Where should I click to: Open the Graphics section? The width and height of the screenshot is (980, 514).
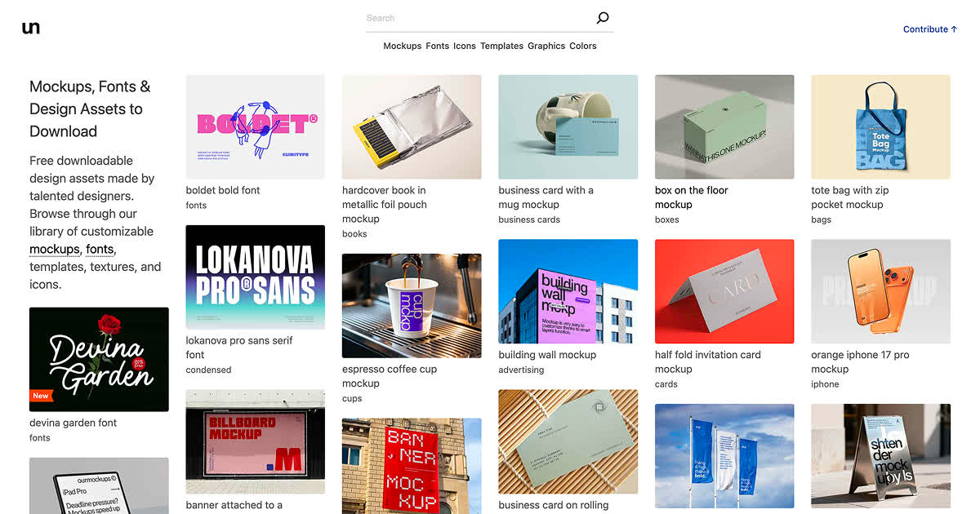pyautogui.click(x=546, y=47)
